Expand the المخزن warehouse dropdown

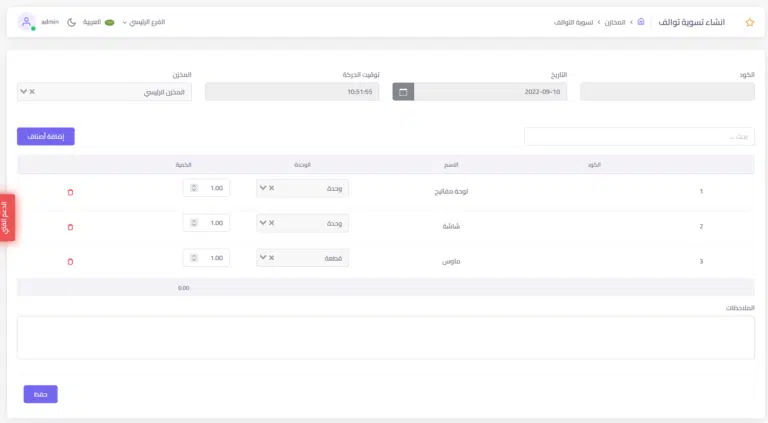pos(23,92)
